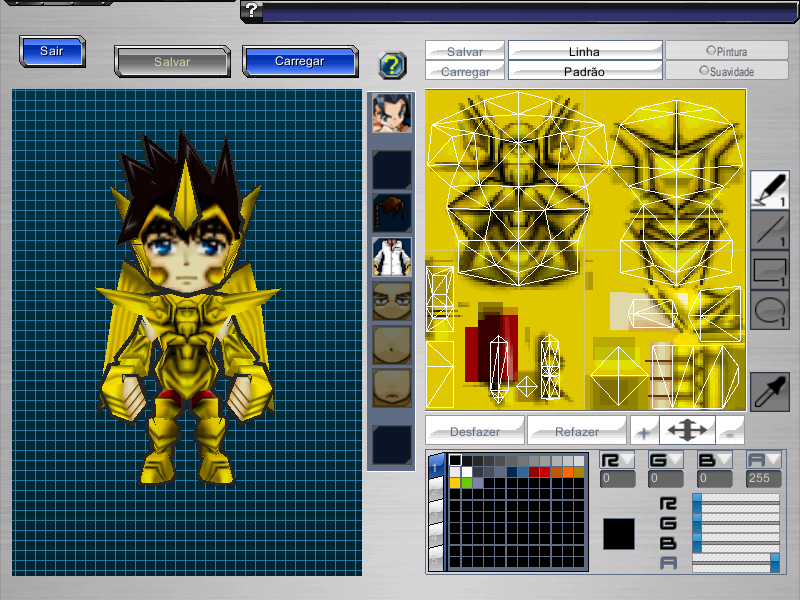Click the B value input field
The height and width of the screenshot is (600, 800).
[x=714, y=479]
